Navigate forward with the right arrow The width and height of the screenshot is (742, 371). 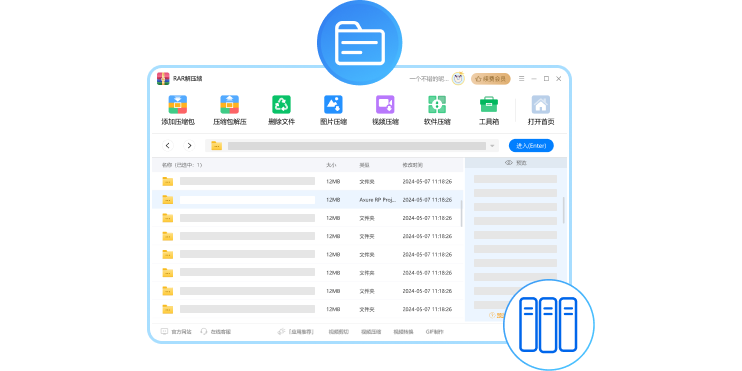(x=189, y=146)
